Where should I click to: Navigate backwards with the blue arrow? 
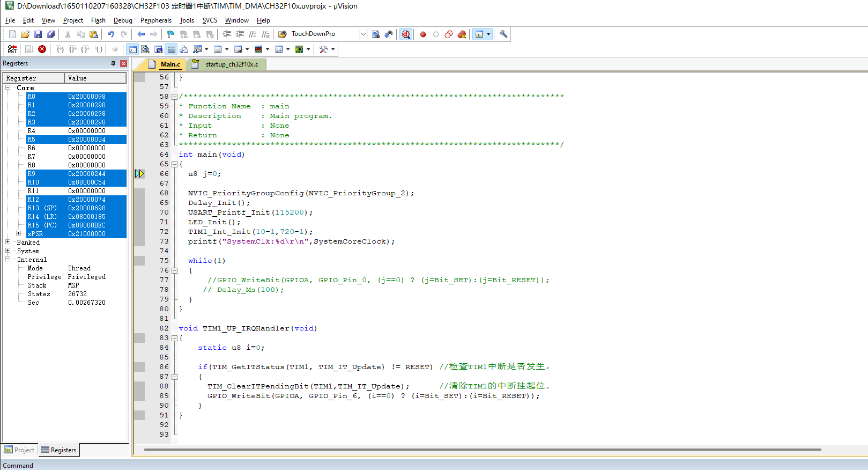(x=141, y=34)
